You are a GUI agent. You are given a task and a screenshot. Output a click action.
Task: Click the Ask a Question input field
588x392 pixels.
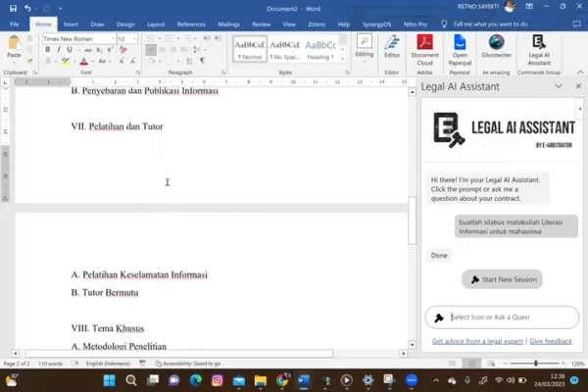point(502,317)
